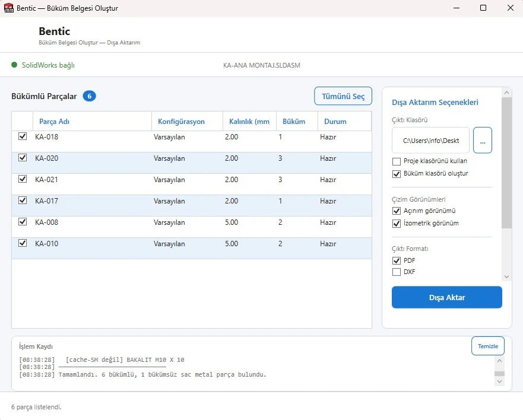Uncheck the KA-018 row checkbox
This screenshot has width=523, height=420.
(x=23, y=136)
